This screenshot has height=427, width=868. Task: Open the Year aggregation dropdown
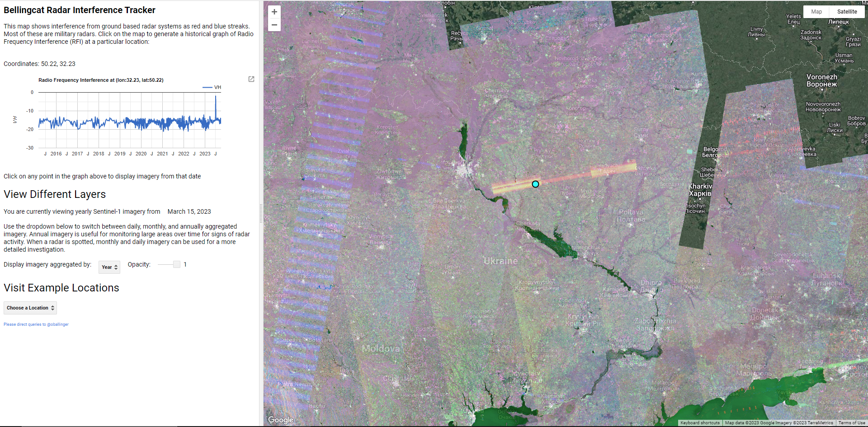[x=109, y=267]
